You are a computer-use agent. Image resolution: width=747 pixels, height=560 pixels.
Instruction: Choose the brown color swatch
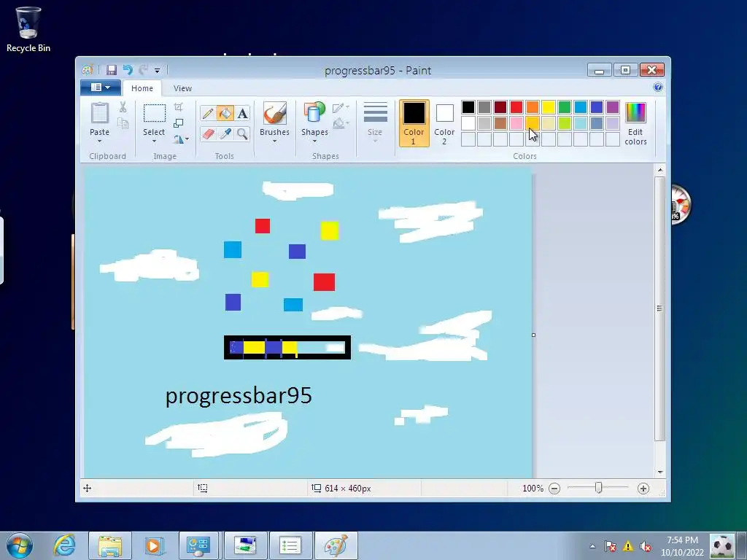[x=500, y=123]
